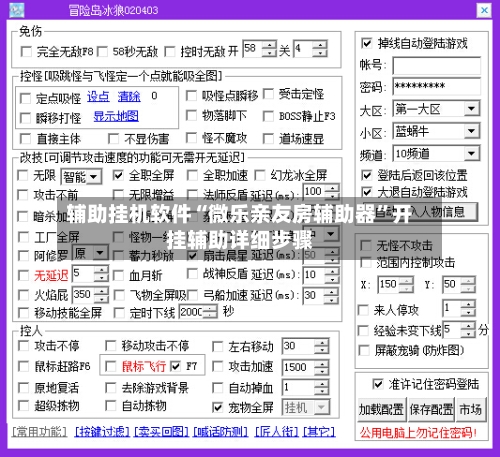This screenshot has width=500, height=457.
Task: Check 屏蔽宠骑(防炸图) option
Action: coord(364,350)
